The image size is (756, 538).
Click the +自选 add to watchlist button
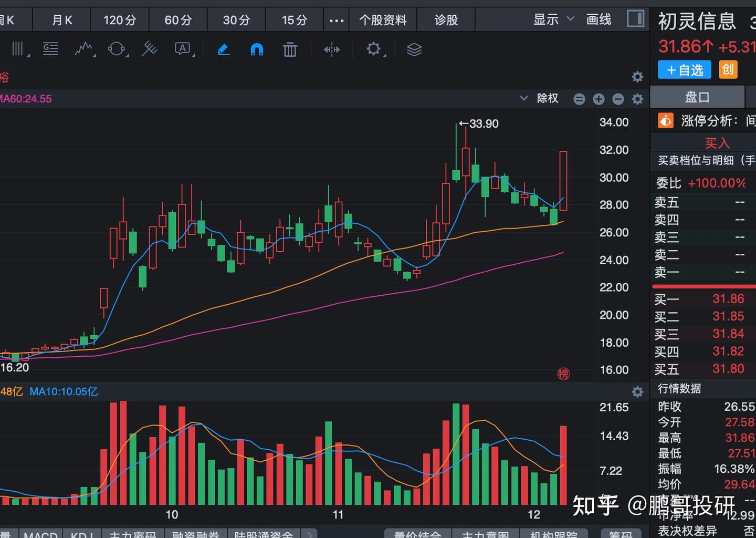click(x=684, y=69)
